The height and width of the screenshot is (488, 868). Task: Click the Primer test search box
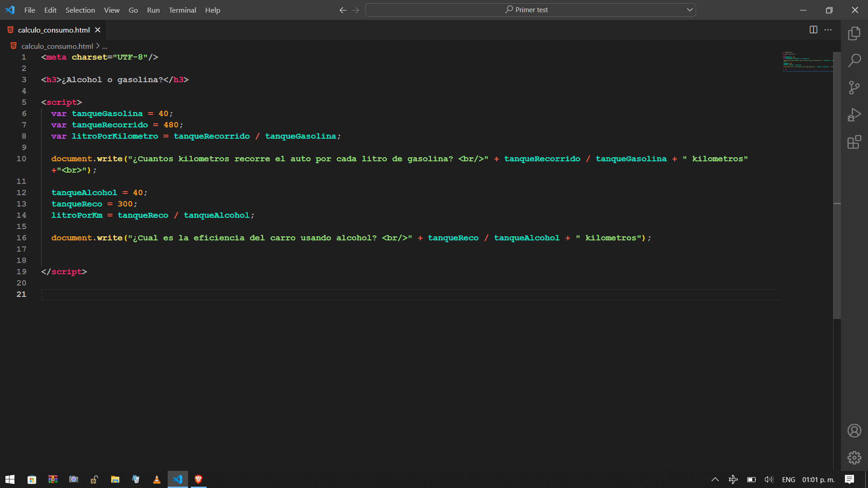click(530, 9)
